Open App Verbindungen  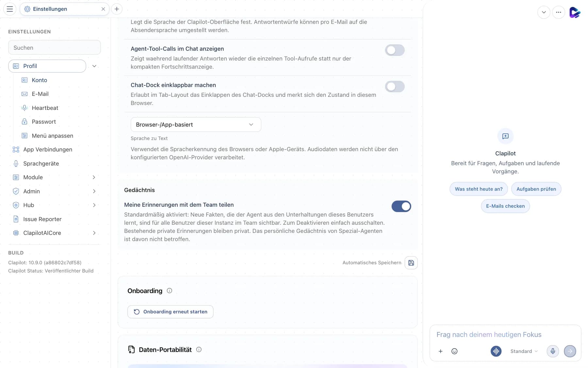click(48, 149)
